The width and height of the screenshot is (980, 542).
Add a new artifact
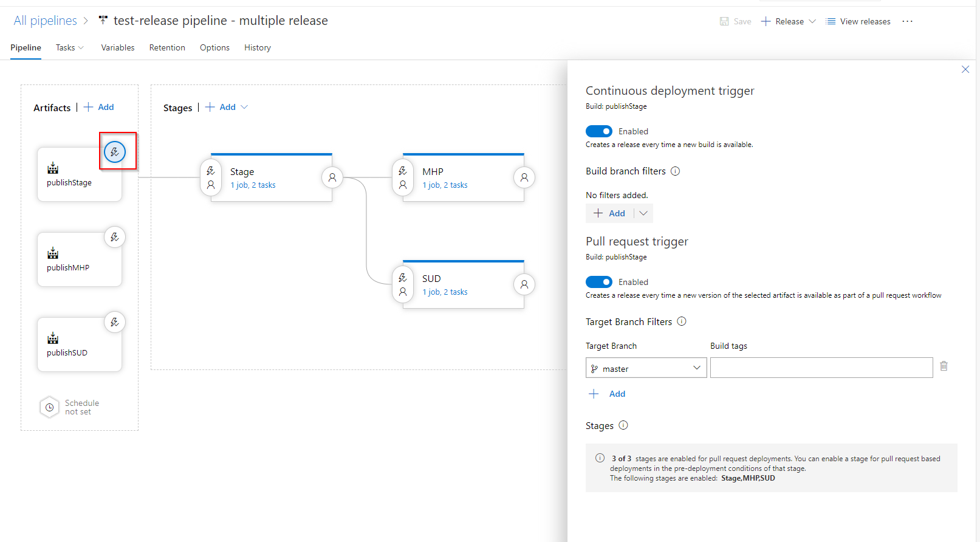pyautogui.click(x=98, y=107)
